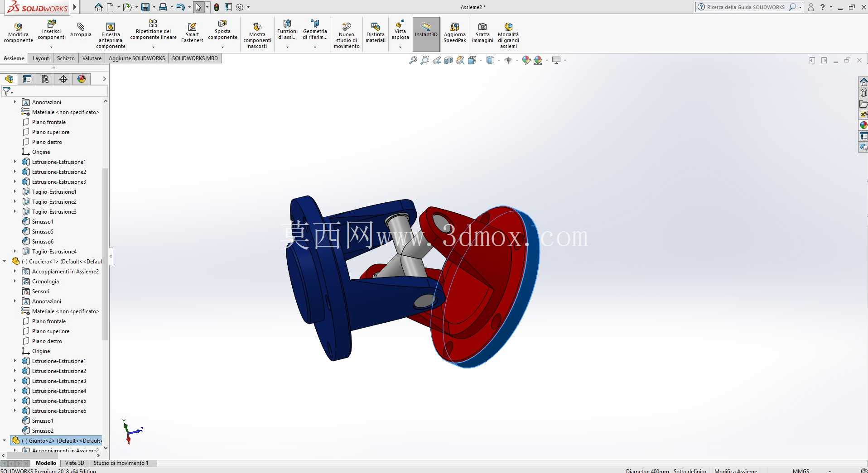868x473 pixels.
Task: Launch Smart Fasteners tool
Action: 192,33
